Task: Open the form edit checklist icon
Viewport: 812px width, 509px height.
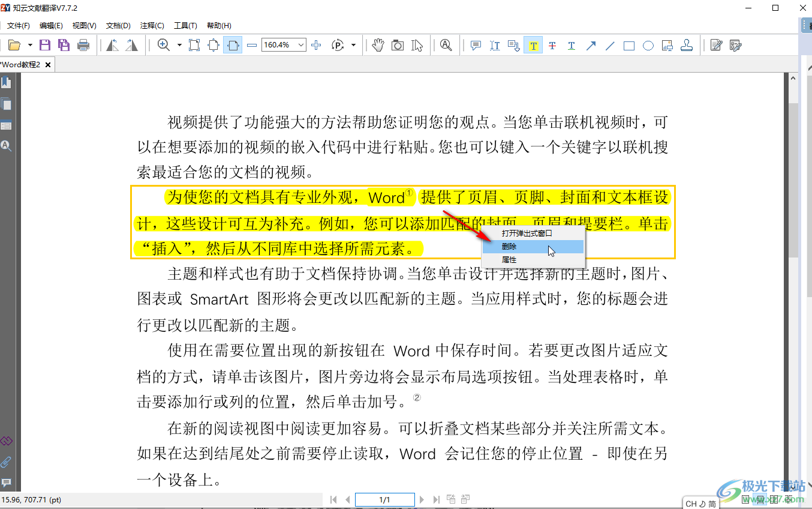Action: [735, 45]
